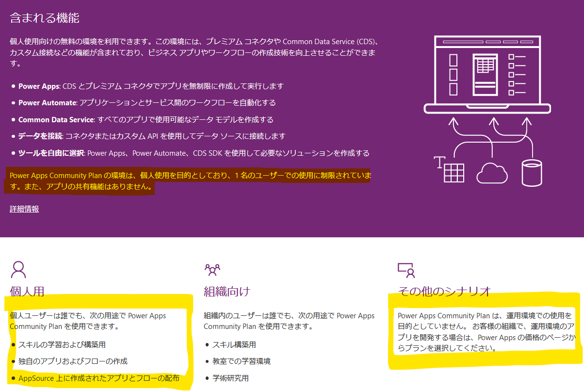Screen dimensions: 584x392
Task: Click the Power Apps bullet line
Action: (x=147, y=86)
